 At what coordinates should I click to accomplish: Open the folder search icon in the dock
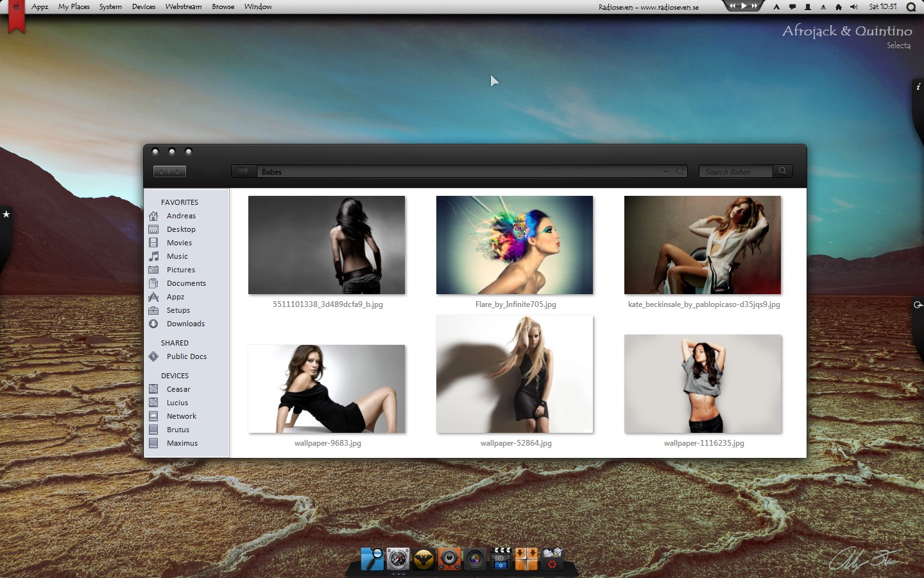pos(372,559)
